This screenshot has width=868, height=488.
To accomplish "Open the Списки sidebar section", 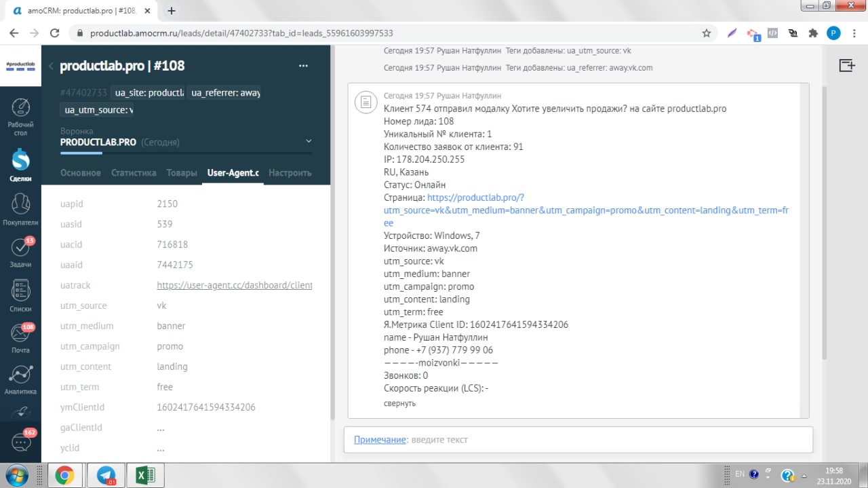I will coord(20,295).
